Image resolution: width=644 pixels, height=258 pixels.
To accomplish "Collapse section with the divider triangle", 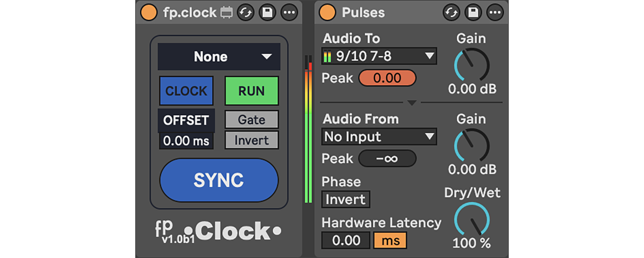I will (412, 103).
